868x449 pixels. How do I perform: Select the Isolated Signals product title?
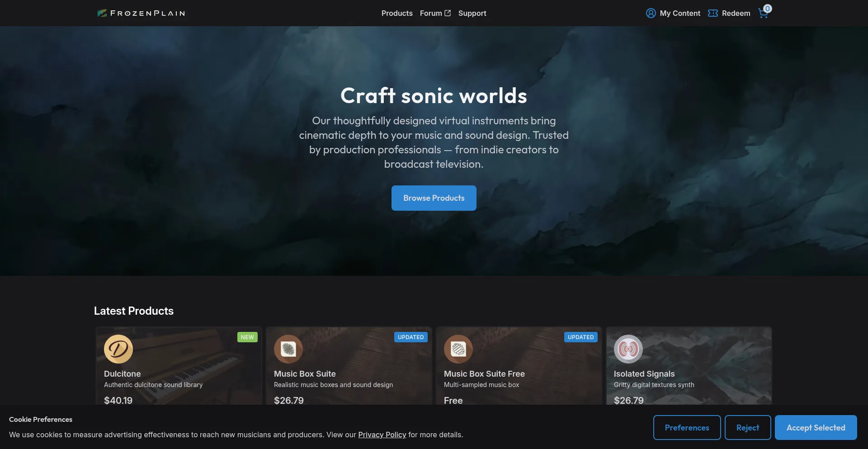tap(644, 374)
